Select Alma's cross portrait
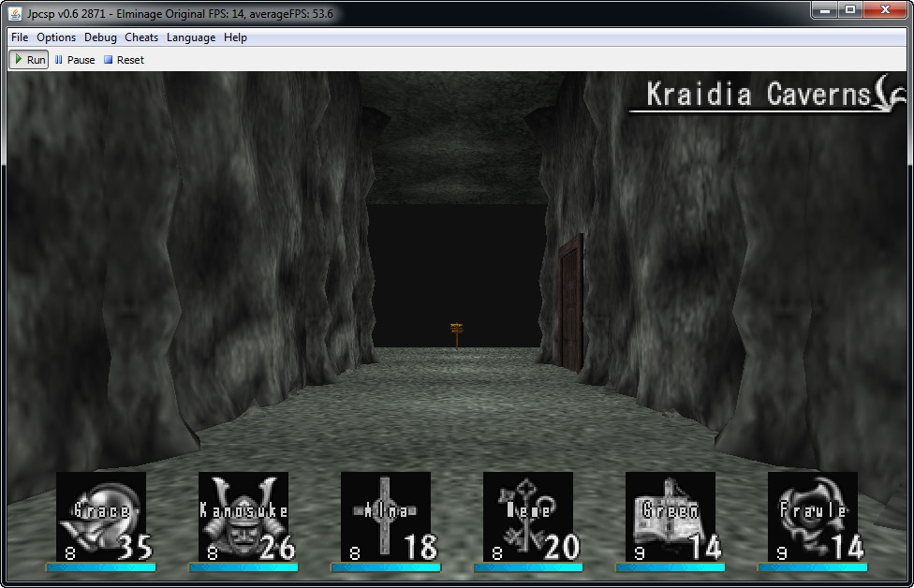 point(385,516)
